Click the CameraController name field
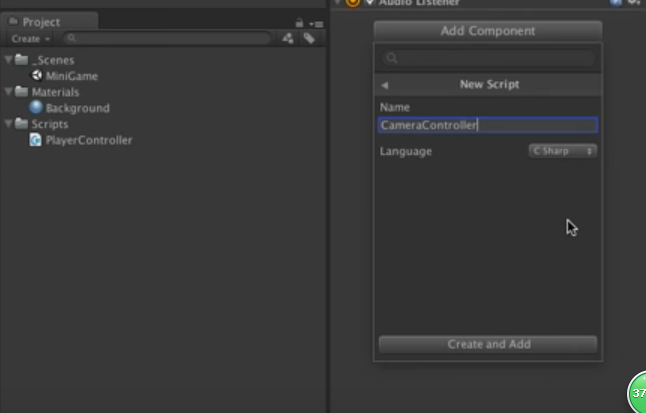Image resolution: width=646 pixels, height=413 pixels. tap(487, 125)
